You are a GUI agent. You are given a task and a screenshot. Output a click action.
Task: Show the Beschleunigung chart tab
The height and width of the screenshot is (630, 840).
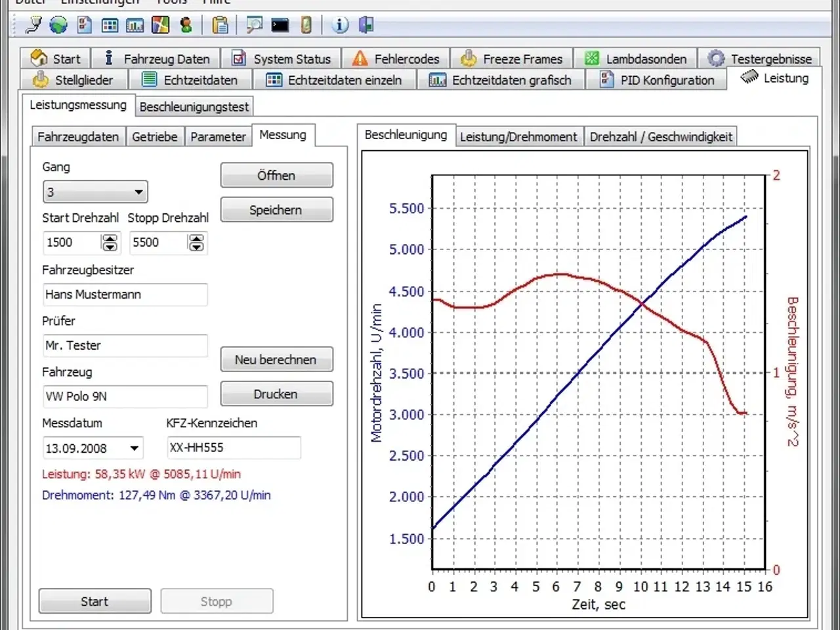click(406, 135)
